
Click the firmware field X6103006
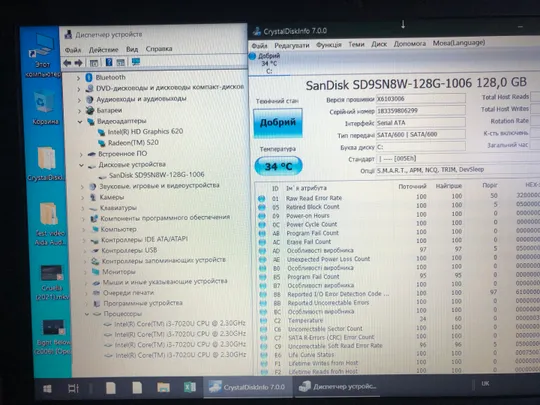(x=420, y=98)
